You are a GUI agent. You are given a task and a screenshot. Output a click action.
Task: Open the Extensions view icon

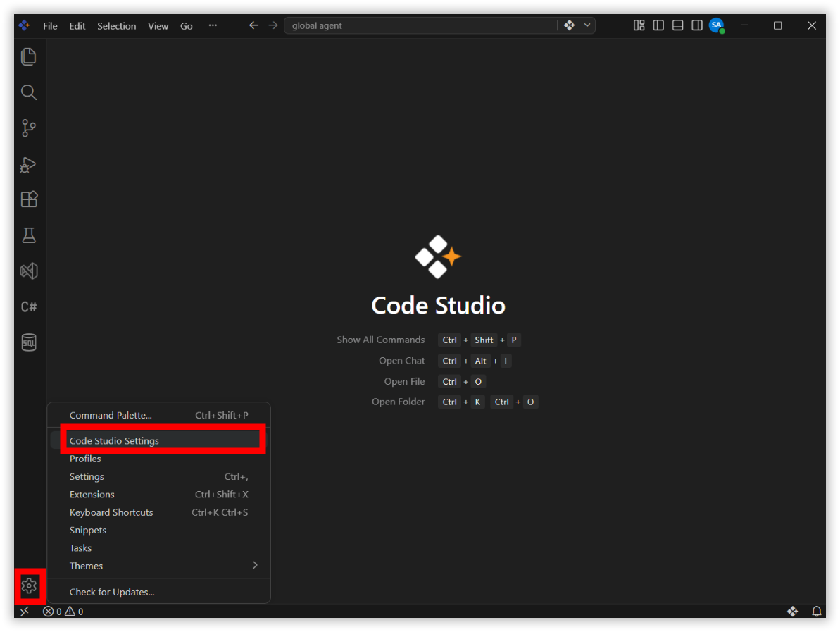click(x=29, y=199)
